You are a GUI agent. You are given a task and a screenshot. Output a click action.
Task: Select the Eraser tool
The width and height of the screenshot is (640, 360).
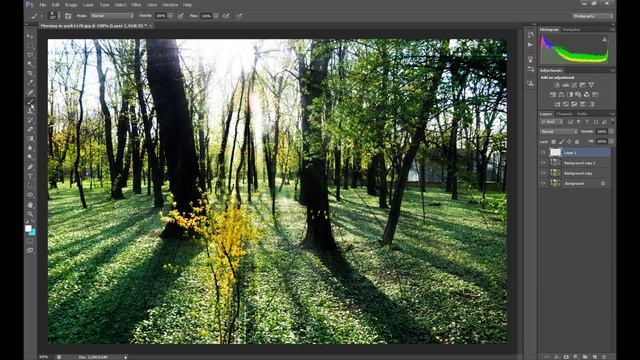(x=30, y=129)
